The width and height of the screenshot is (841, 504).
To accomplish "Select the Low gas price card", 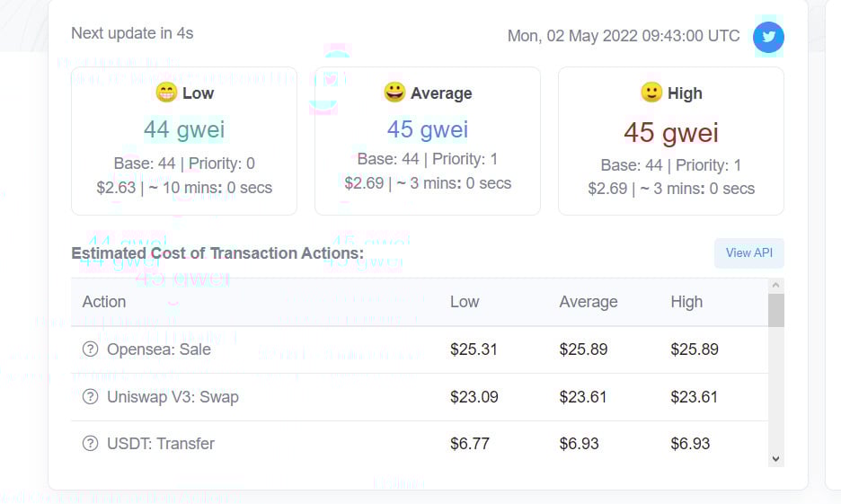I will tap(184, 141).
